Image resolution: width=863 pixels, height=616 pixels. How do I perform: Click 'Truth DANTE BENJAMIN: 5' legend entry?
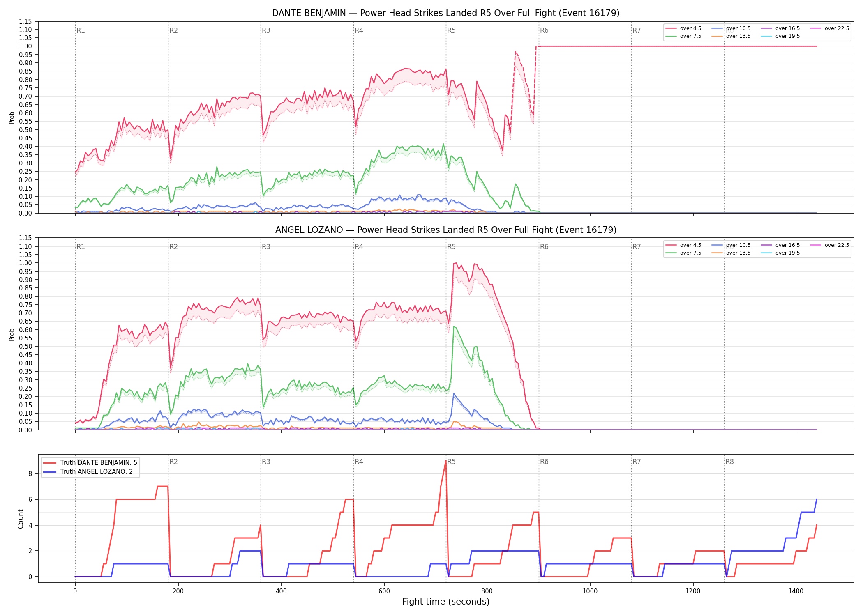[90, 462]
